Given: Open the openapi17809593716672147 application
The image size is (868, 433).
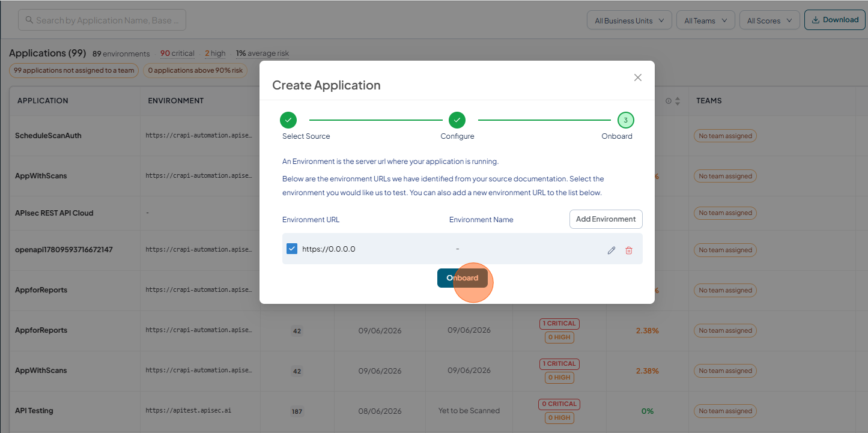Looking at the screenshot, I should 64,250.
